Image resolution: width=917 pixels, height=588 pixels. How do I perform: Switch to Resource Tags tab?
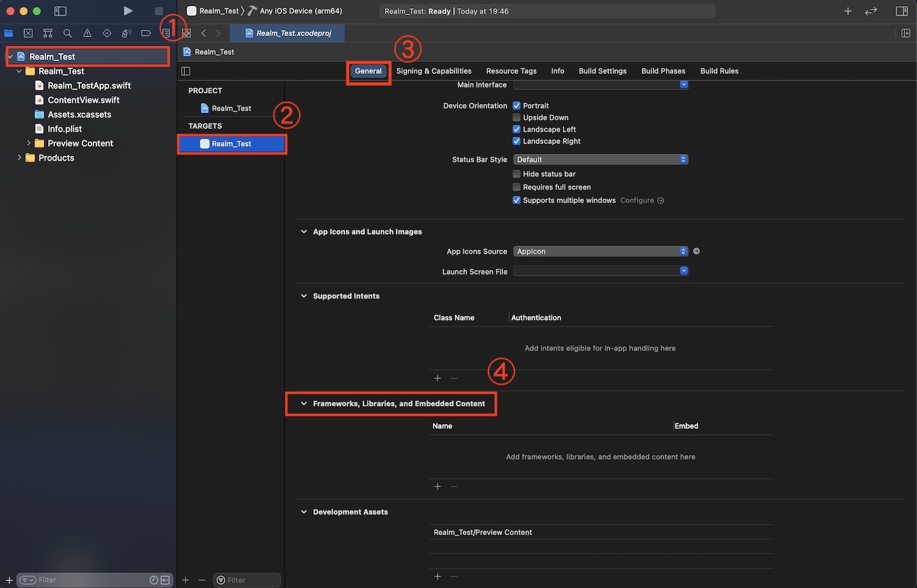(x=511, y=71)
